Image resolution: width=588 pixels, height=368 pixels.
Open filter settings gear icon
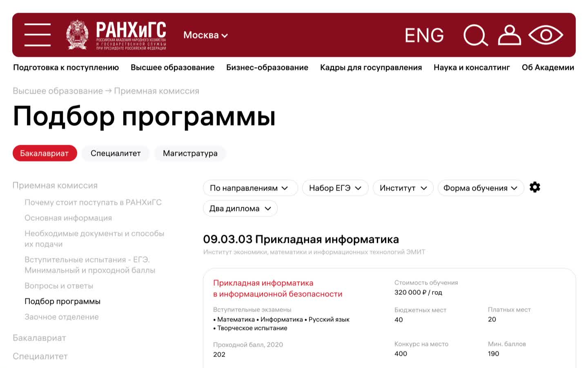[535, 187]
